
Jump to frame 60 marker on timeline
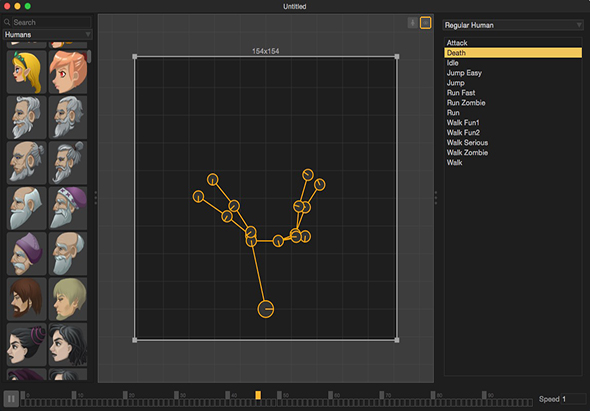pos(330,395)
